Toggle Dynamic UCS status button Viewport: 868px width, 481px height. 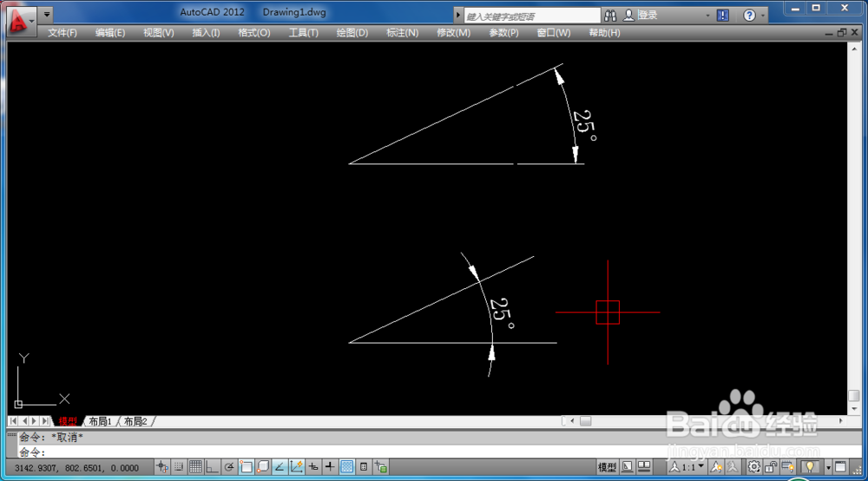(297, 467)
